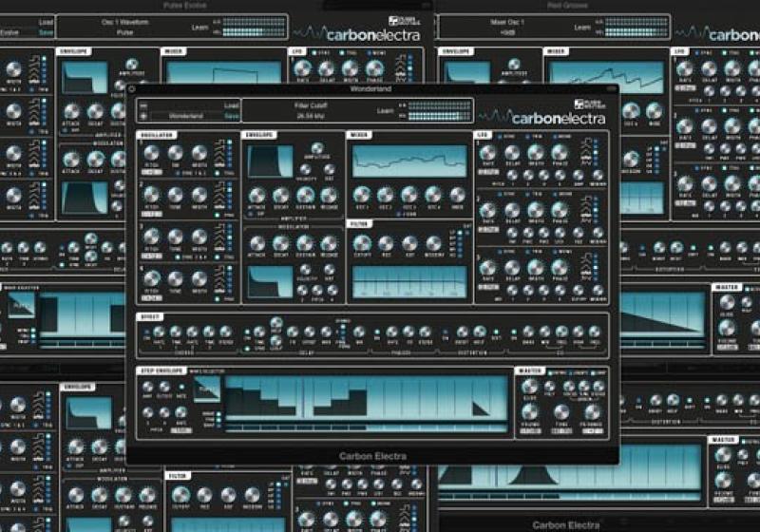Viewport: 760px width, 532px height.
Task: Toggle the Distortion effect On switch
Action: pos(446,333)
